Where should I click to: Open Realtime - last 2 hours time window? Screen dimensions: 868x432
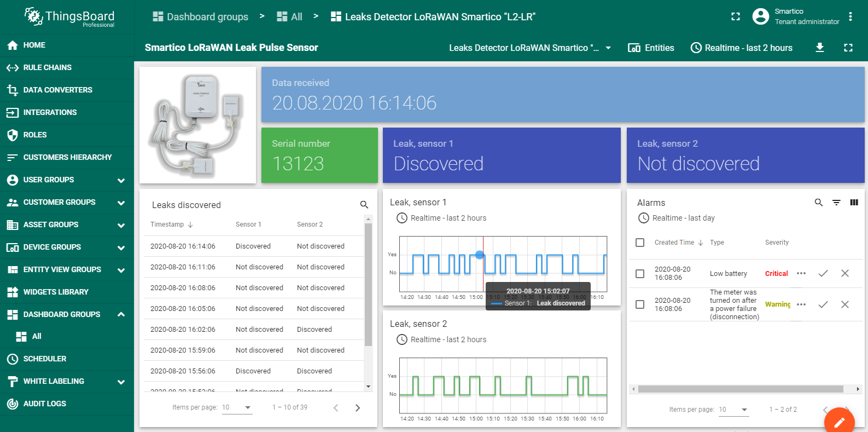[x=741, y=48]
